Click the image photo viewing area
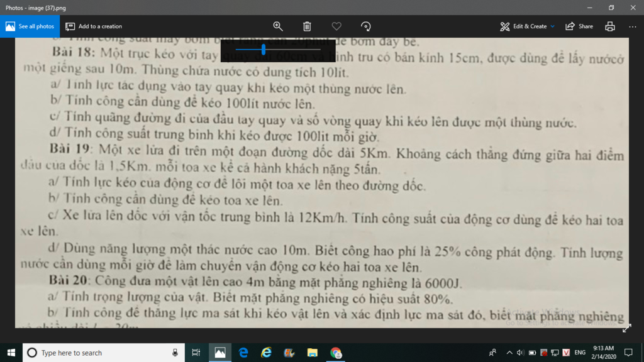The height and width of the screenshot is (362, 644). (322, 183)
